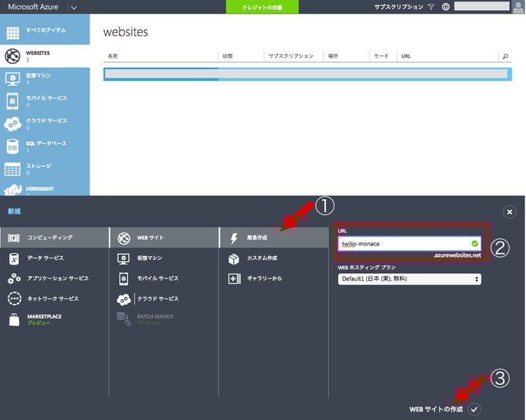
Task: Click the .azurewebsites.net suffix text
Action: tap(457, 255)
